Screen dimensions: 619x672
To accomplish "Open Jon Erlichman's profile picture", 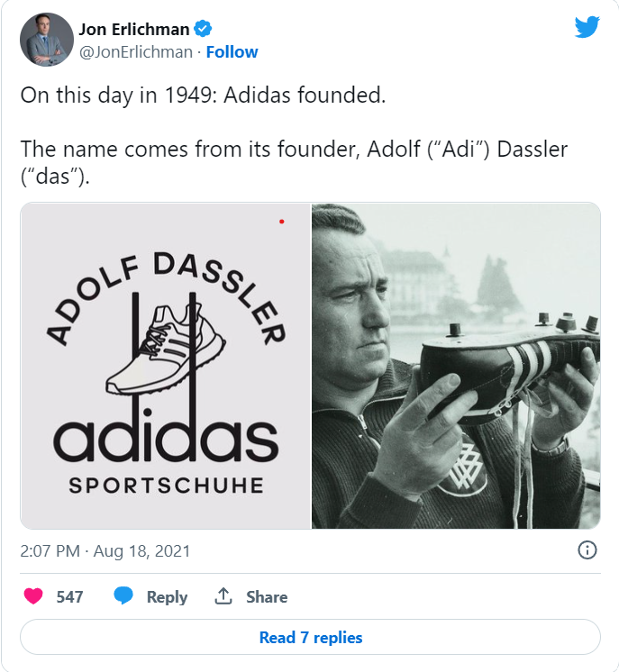I will pos(46,40).
